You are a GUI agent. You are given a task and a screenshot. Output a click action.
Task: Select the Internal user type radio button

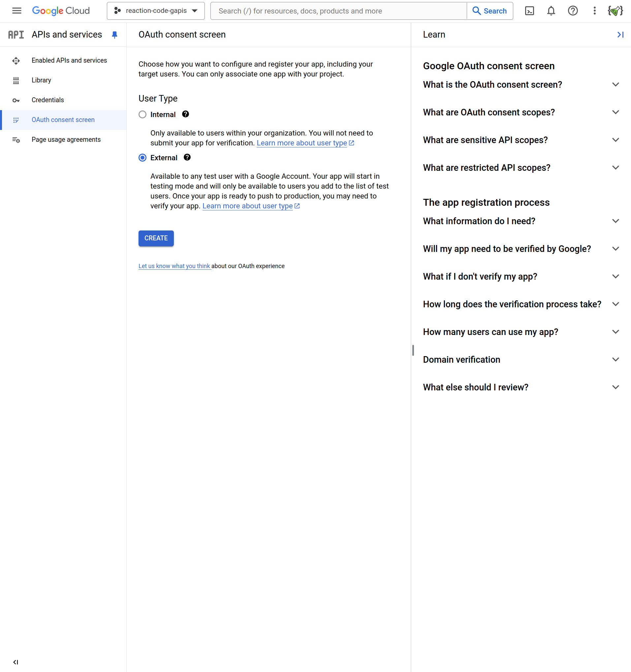tap(142, 115)
